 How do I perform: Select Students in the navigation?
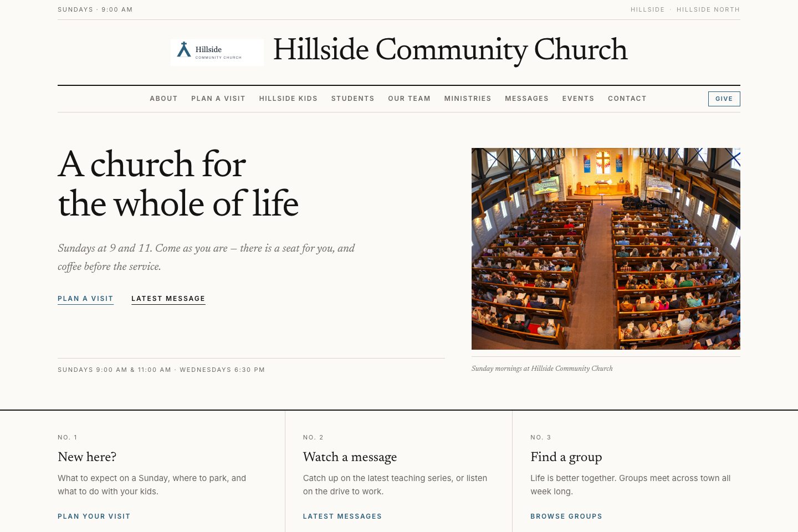[x=353, y=99]
